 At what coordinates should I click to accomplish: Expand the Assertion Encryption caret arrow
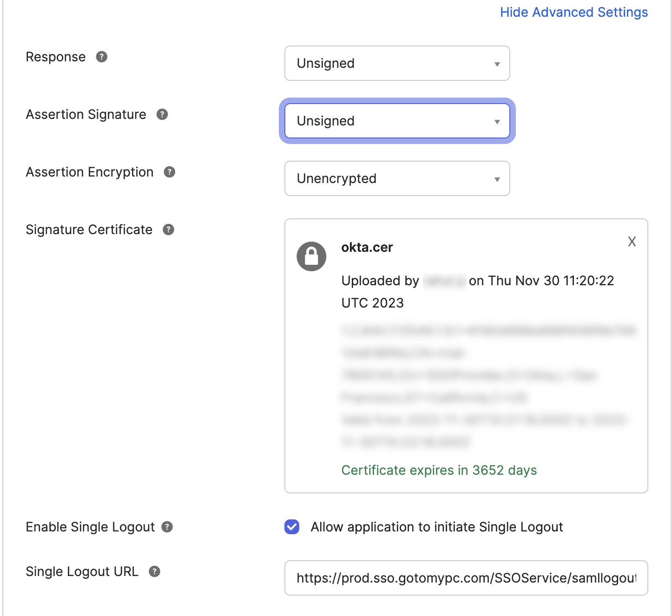(496, 179)
